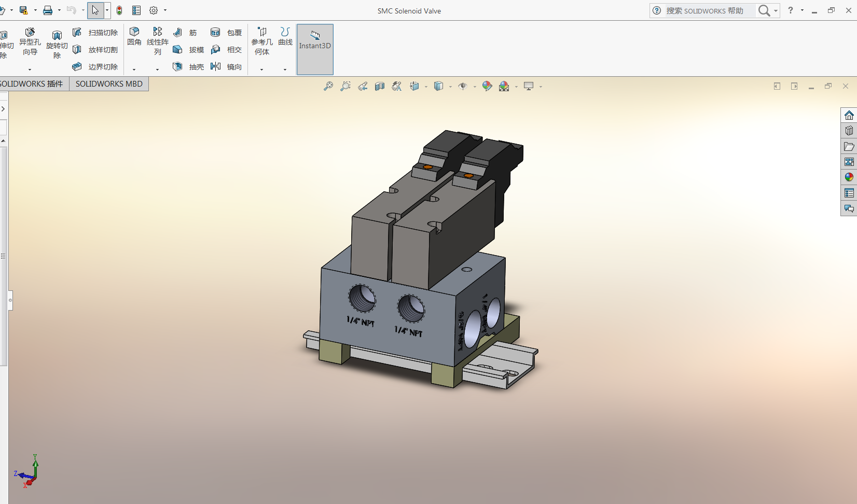
Task: Open Edit Appearance color ball icon
Action: [x=487, y=87]
